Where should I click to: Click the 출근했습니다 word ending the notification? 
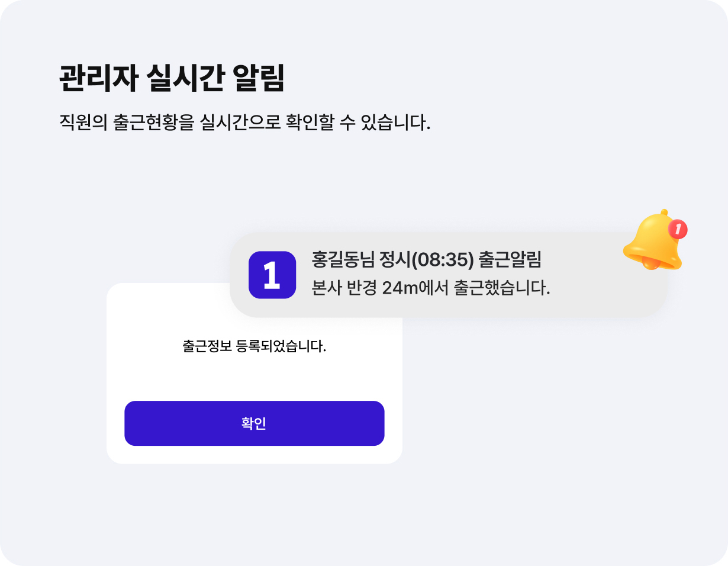click(x=502, y=288)
